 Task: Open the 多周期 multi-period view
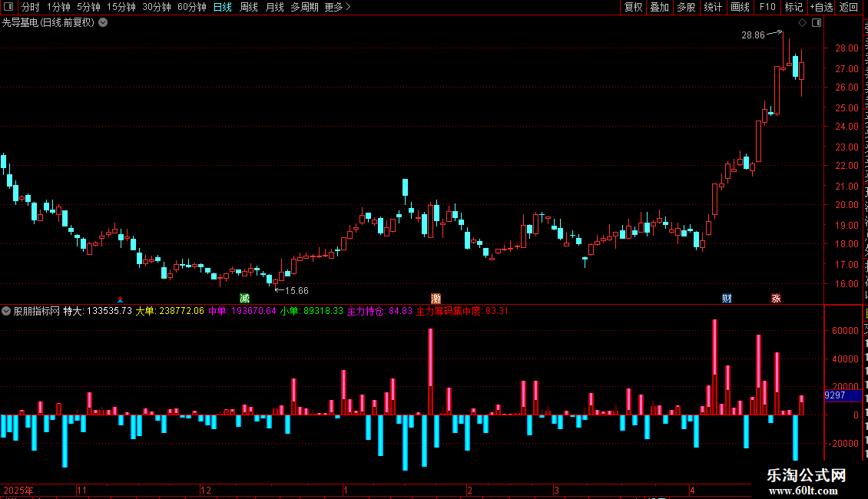tap(304, 7)
